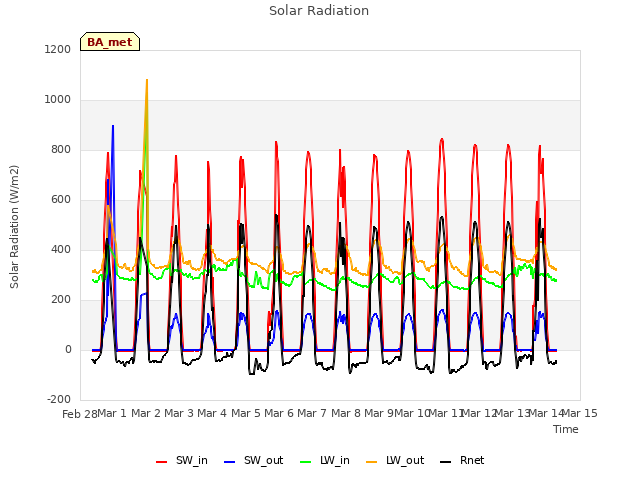Click the orange LW_out spike peak on Mar 2
Viewport: 640px width, 480px height.
[x=147, y=80]
